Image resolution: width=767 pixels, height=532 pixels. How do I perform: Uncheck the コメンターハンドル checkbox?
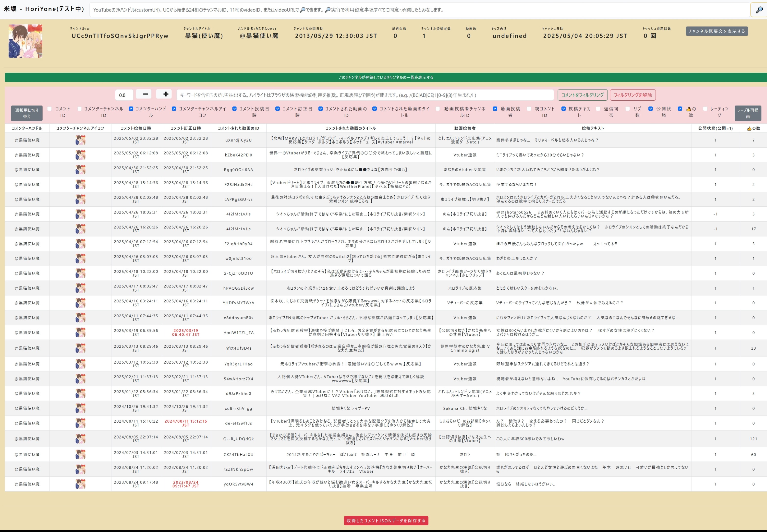tap(131, 109)
